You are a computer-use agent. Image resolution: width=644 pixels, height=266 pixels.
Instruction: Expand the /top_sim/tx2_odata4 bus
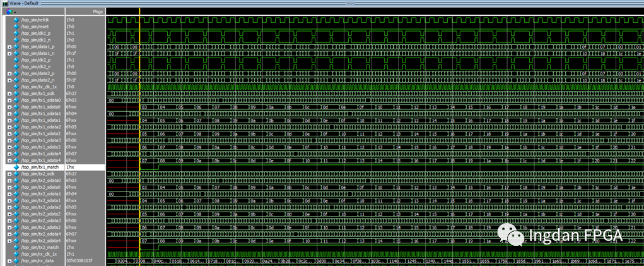coord(9,234)
